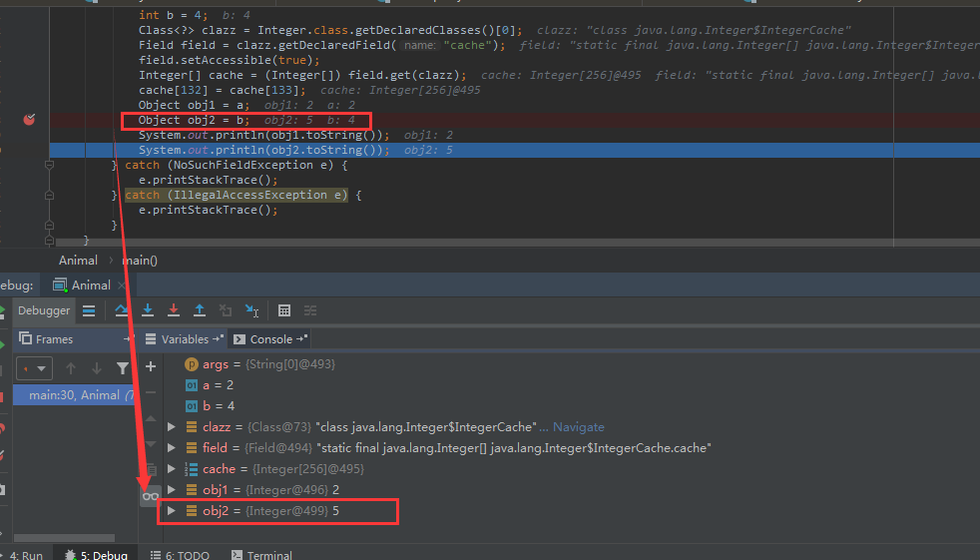Click the fold end marker below the last printStackTrace
Screen dimensions: 980x560
[x=49, y=225]
